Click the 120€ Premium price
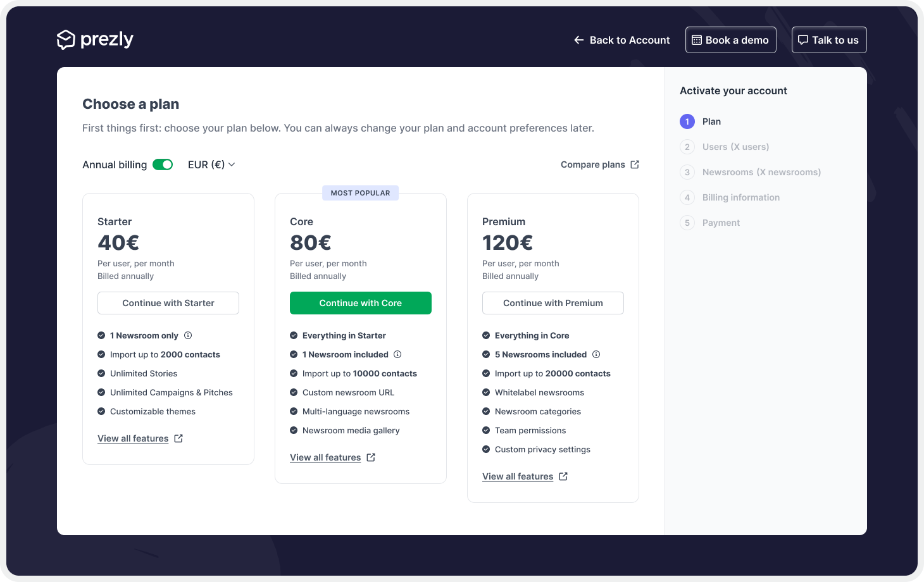 508,243
